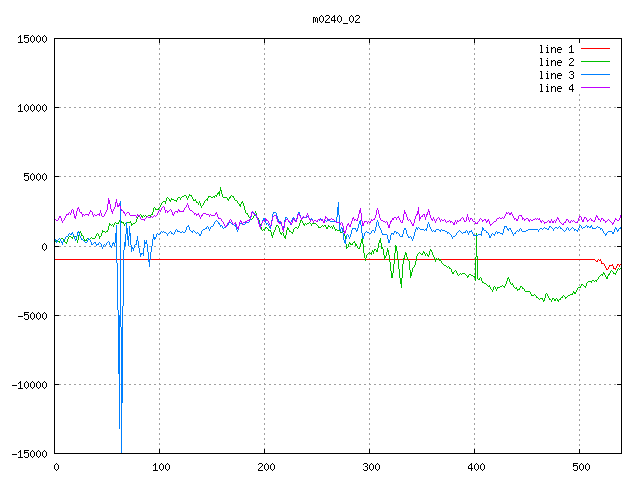Click the -10000 y-axis tick label

(27, 384)
